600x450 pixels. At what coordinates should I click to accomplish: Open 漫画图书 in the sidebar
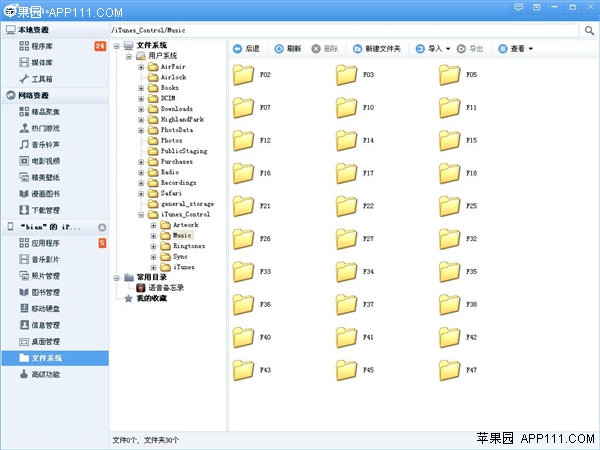point(55,194)
